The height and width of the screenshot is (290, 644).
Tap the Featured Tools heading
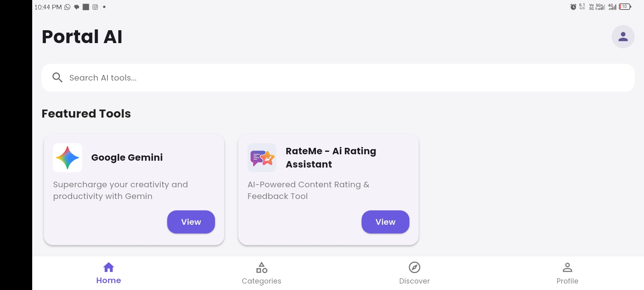86,114
